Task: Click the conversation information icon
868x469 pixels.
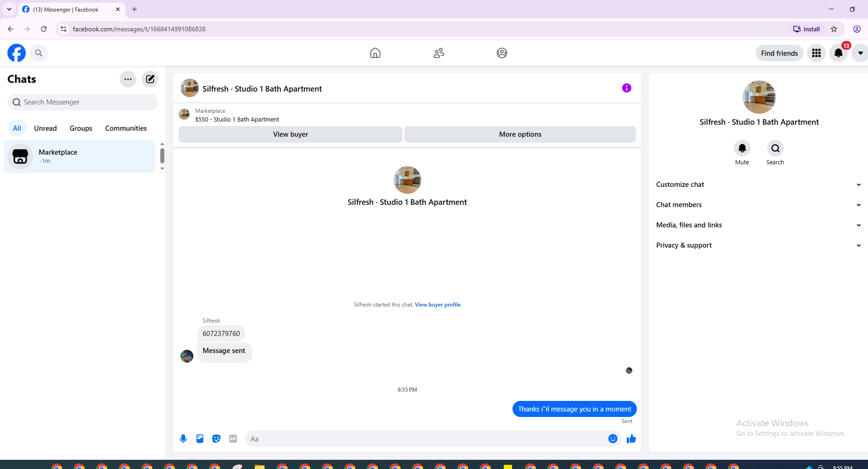Action: click(x=627, y=88)
